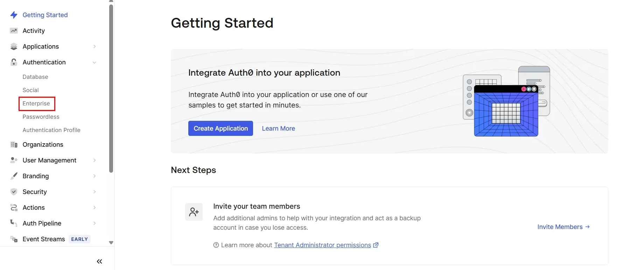
Task: Click 'Integrate Auth0 into your application' heading
Action: [x=264, y=72]
